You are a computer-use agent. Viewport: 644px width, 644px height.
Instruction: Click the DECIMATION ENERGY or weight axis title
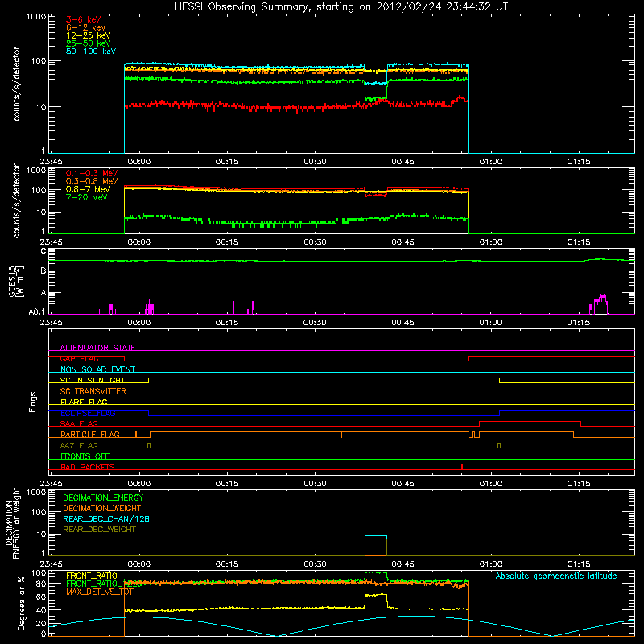coord(12,522)
